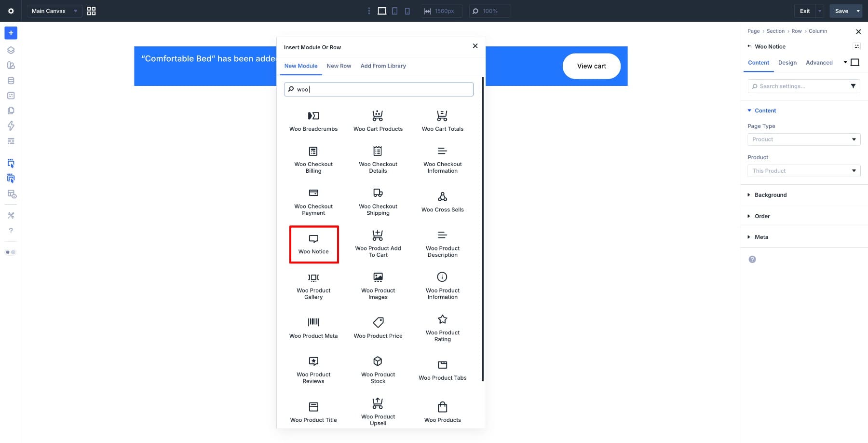The image size is (868, 443).
Task: Insert the Woo Product Reviews module
Action: (x=313, y=370)
